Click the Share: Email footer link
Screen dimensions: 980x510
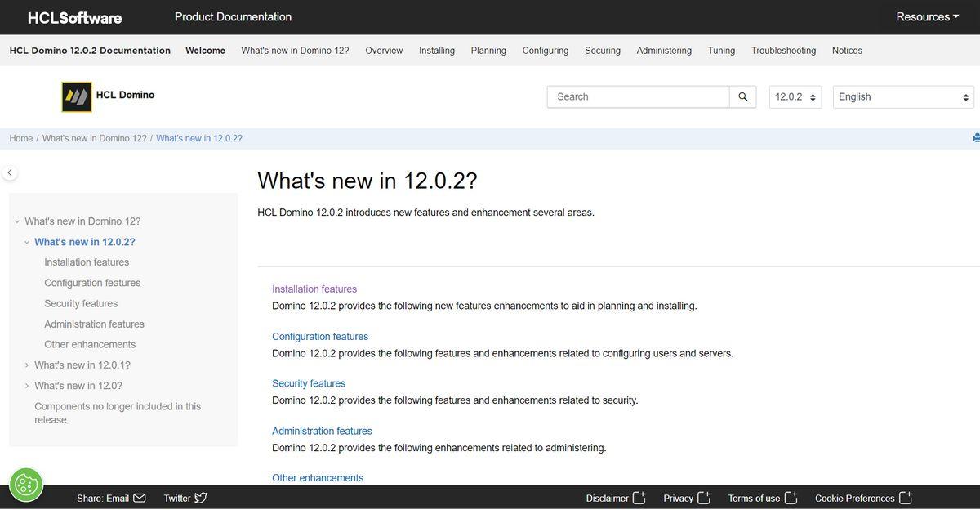click(103, 498)
